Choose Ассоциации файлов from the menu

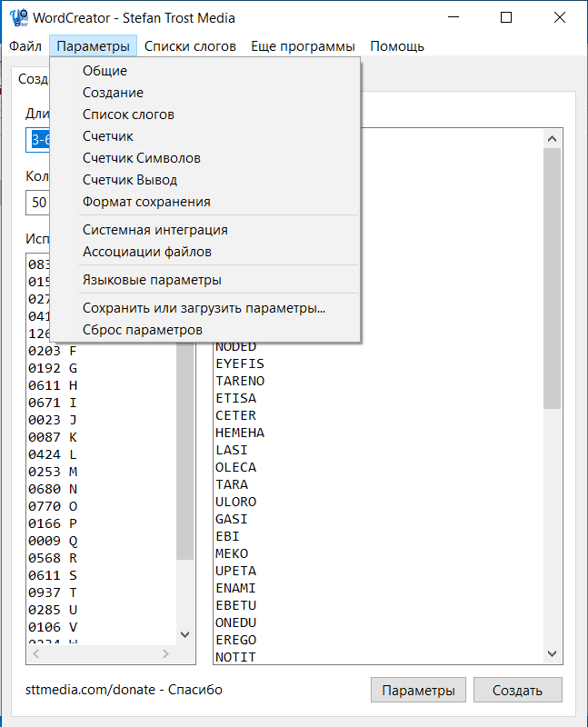click(x=146, y=252)
